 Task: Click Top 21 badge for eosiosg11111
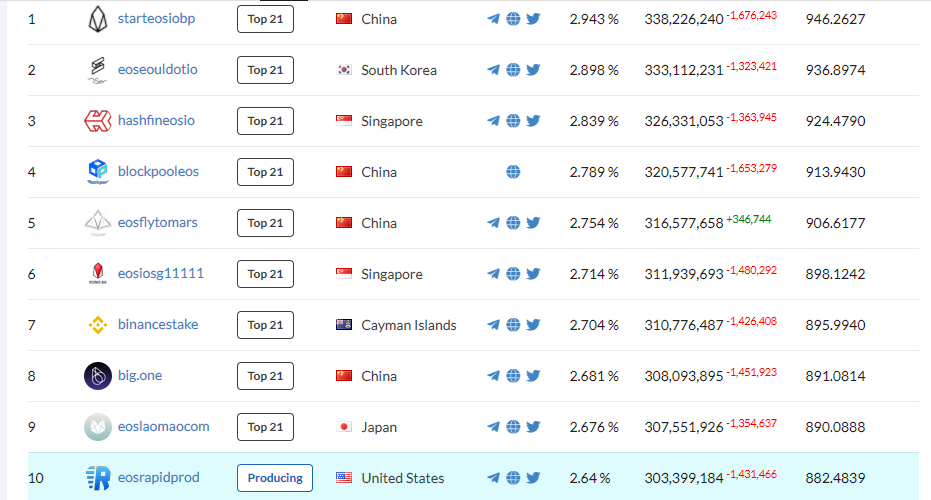(265, 274)
